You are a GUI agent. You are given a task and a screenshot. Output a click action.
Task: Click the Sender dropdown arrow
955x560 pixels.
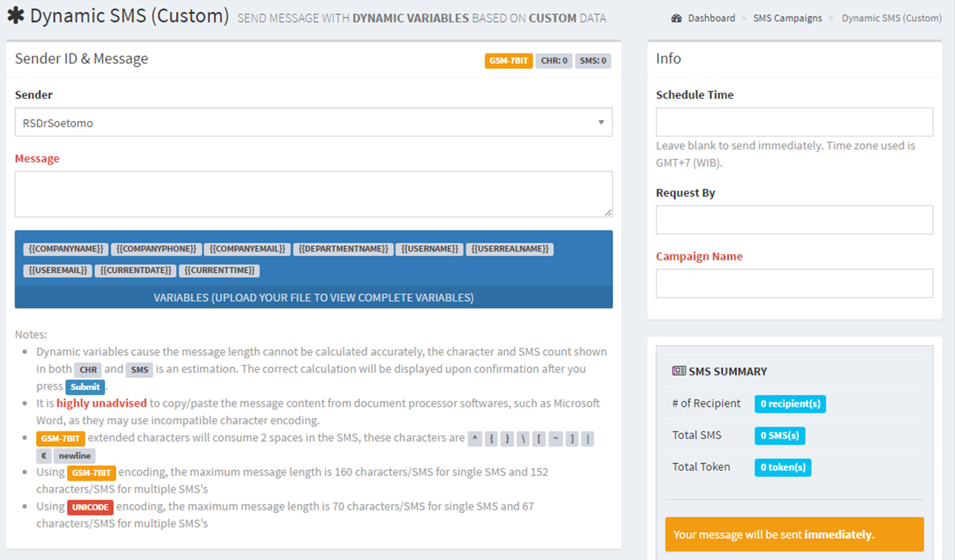[601, 122]
